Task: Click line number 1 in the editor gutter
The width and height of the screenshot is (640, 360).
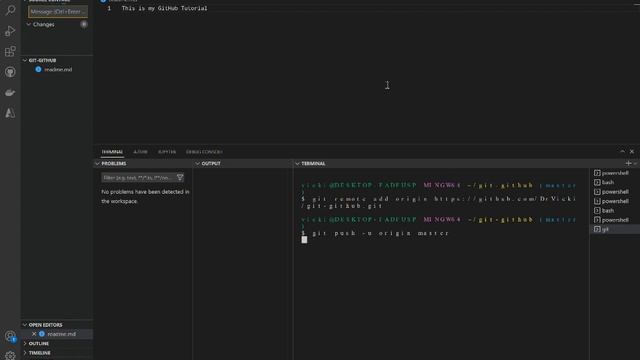Action: tap(109, 8)
